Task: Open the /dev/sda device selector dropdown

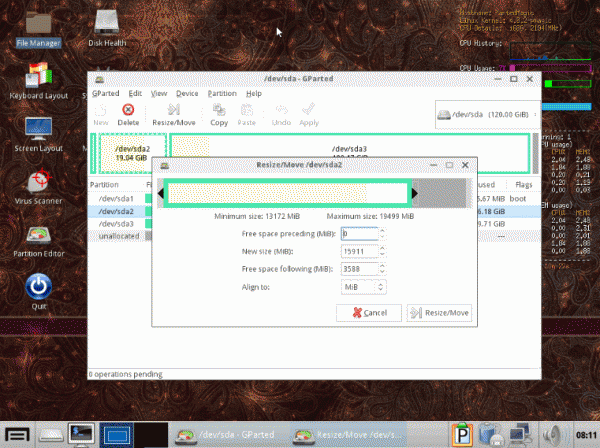Action: tap(485, 114)
